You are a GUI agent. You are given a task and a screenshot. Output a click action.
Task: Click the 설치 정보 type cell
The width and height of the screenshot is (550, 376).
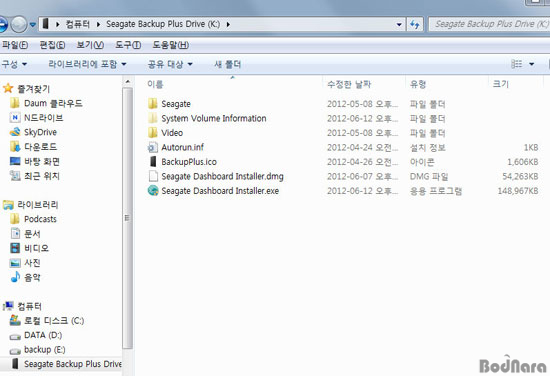428,147
